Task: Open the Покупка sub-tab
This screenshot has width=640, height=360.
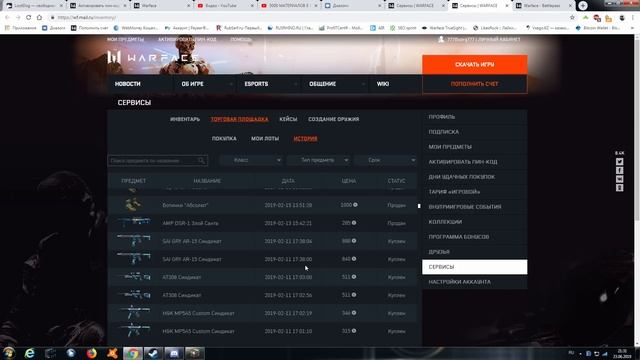Action: (224, 139)
